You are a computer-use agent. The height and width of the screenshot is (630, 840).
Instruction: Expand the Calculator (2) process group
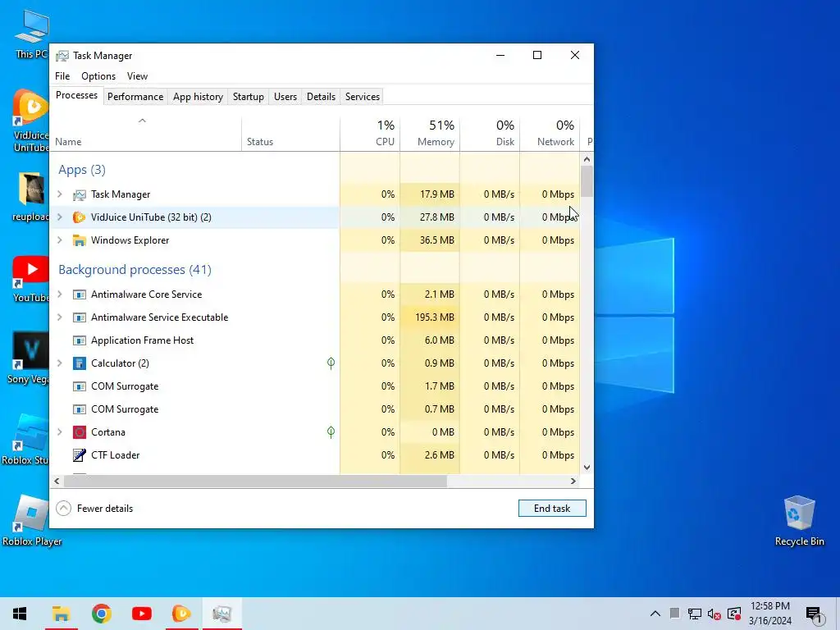(60, 363)
